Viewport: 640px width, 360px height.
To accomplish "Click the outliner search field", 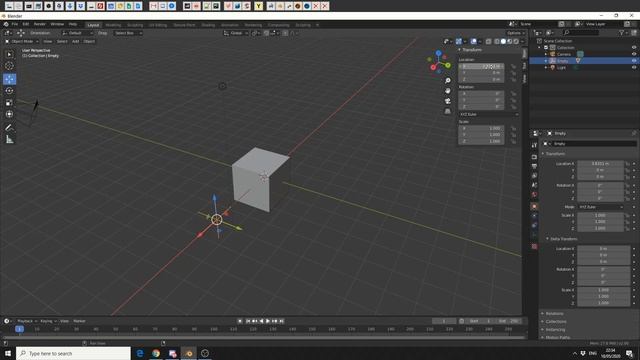I will (x=581, y=33).
